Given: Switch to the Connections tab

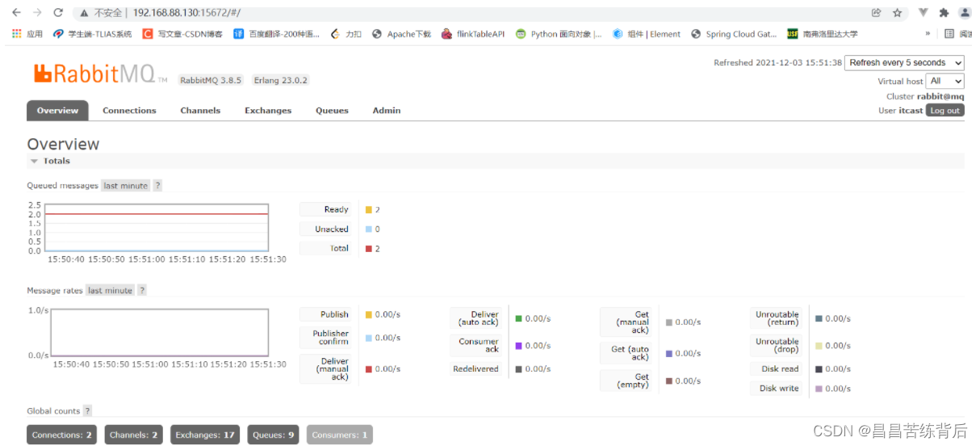Looking at the screenshot, I should tap(129, 111).
